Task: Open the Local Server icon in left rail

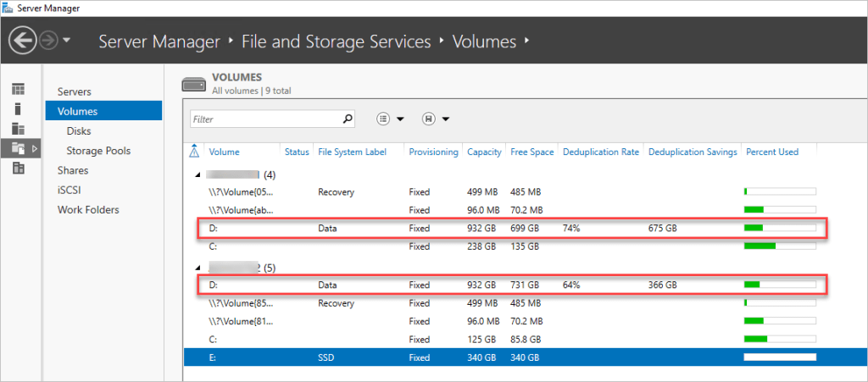Action: tap(18, 108)
